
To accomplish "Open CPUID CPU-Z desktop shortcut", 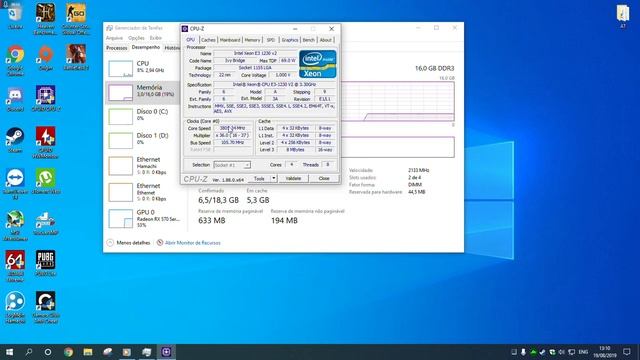I will (x=45, y=98).
